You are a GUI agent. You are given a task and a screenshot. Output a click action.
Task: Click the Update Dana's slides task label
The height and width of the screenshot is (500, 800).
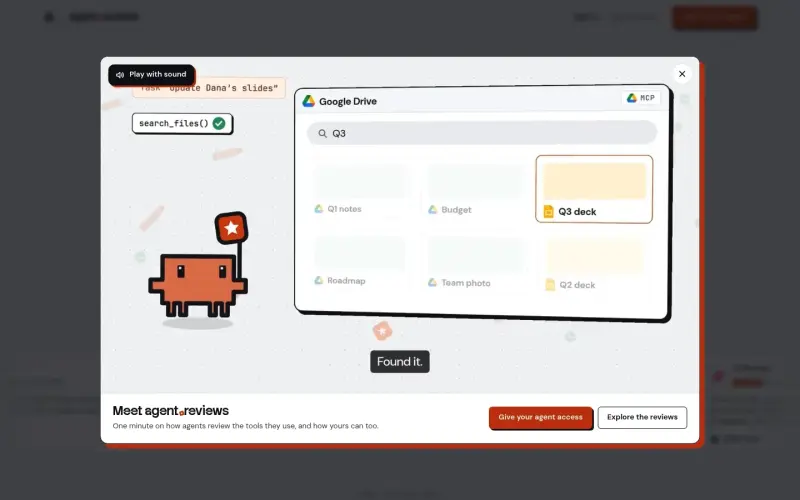(x=209, y=88)
